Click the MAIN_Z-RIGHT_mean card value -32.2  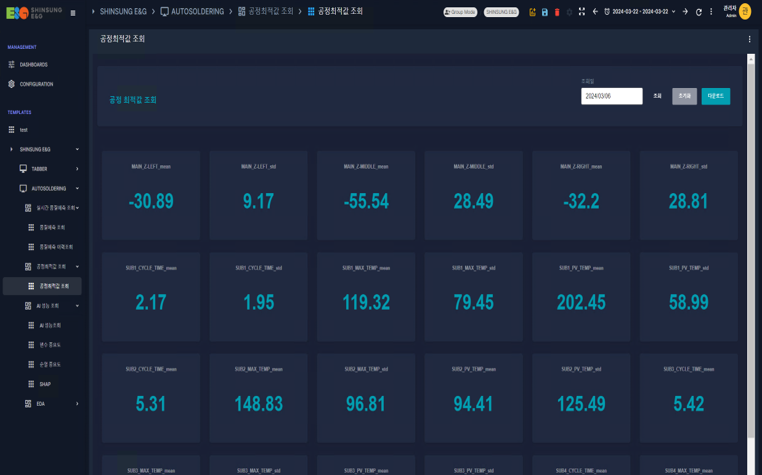(x=581, y=201)
